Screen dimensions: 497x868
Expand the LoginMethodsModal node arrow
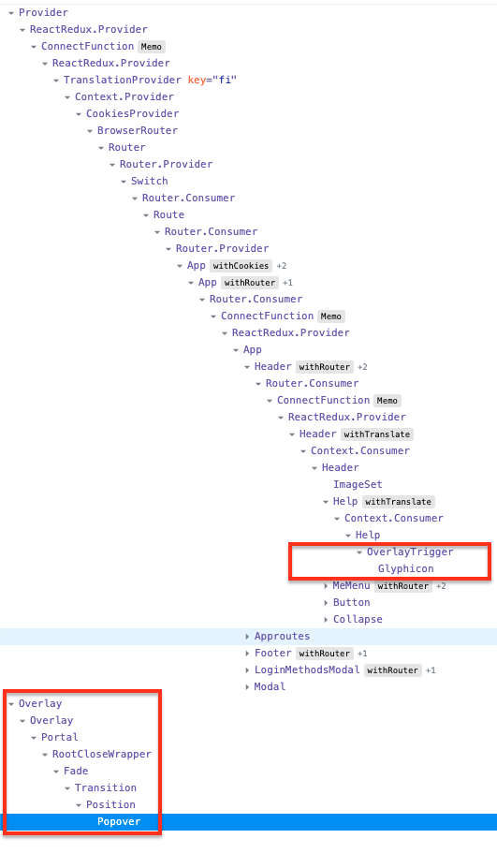(247, 670)
